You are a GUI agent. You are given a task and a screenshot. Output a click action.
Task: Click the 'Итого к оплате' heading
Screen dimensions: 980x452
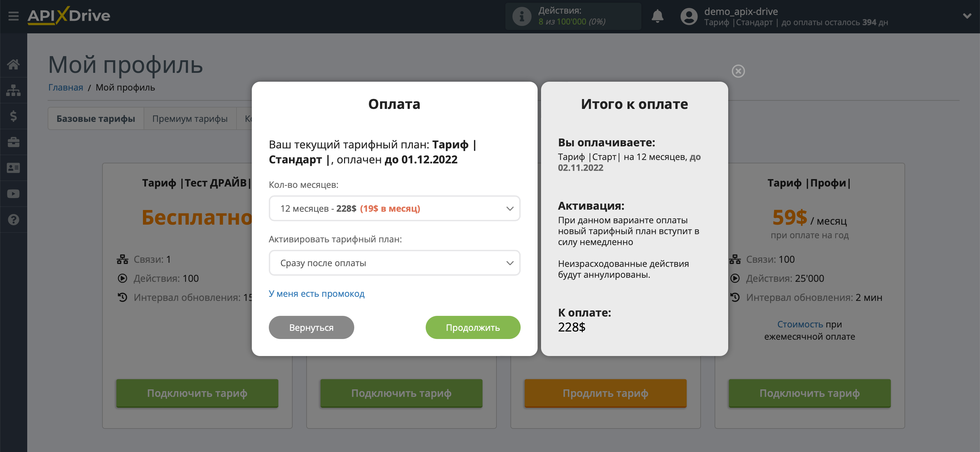[634, 104]
